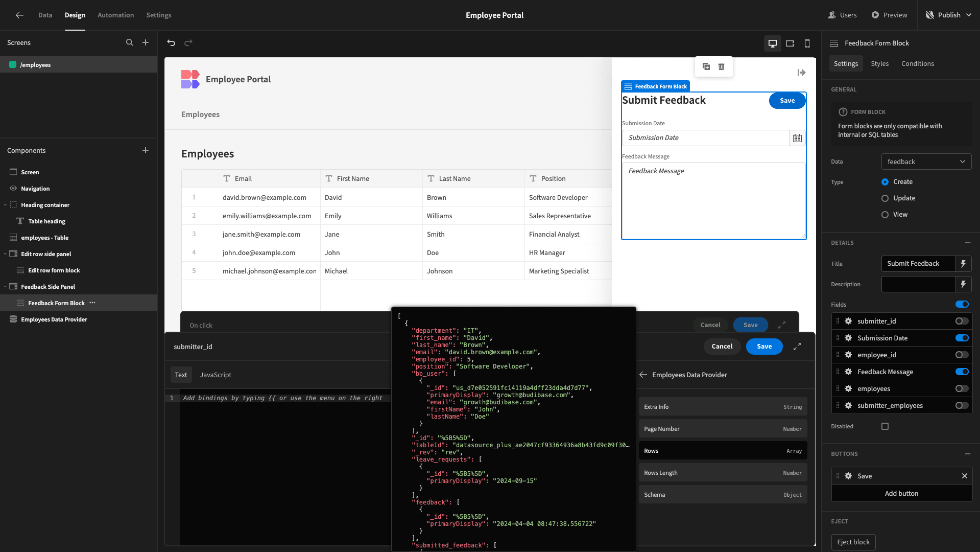Collapse the Feedback Side Panel node
Screen dimensions: 980x552
5,287
